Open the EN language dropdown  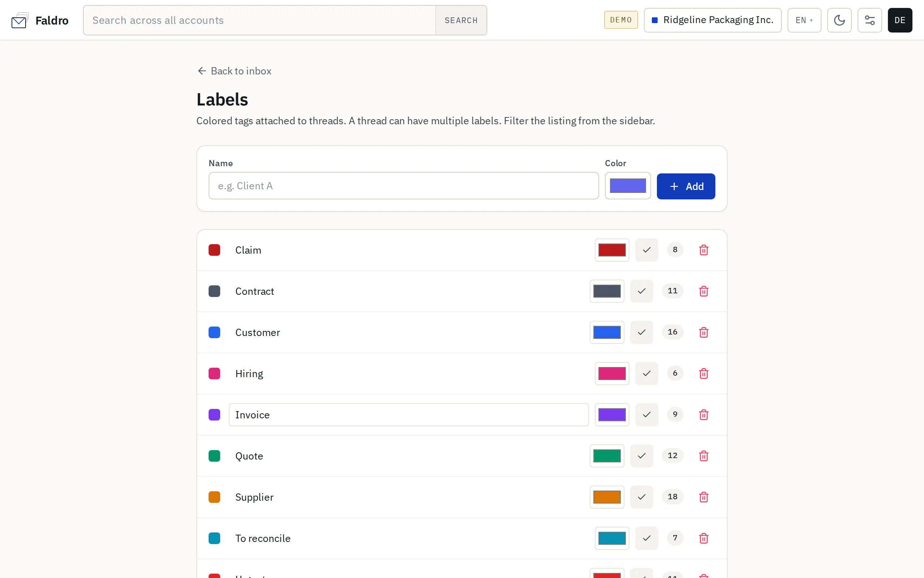click(x=804, y=20)
